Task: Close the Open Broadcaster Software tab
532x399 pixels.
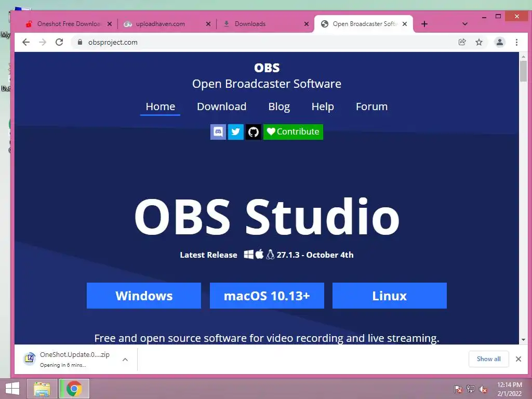Action: (x=404, y=24)
